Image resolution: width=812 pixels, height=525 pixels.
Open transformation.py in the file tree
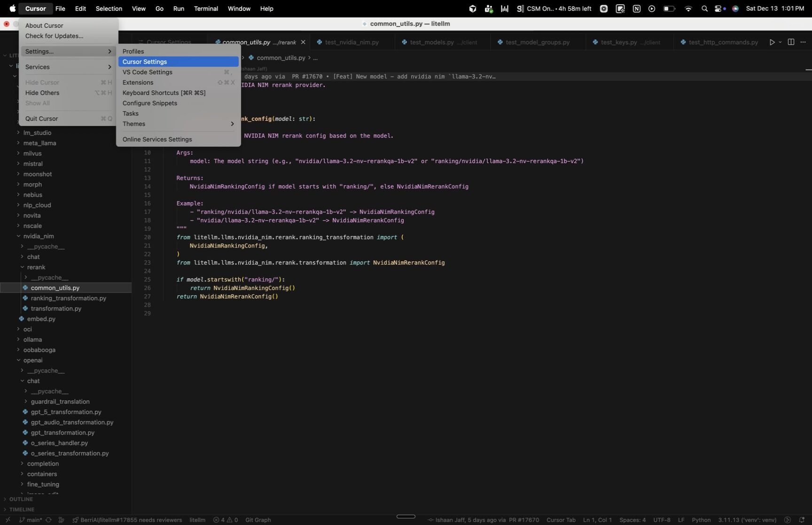[56, 308]
